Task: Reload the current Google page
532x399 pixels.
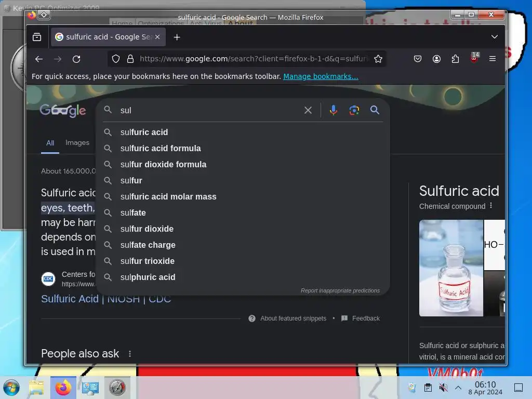Action: point(76,59)
